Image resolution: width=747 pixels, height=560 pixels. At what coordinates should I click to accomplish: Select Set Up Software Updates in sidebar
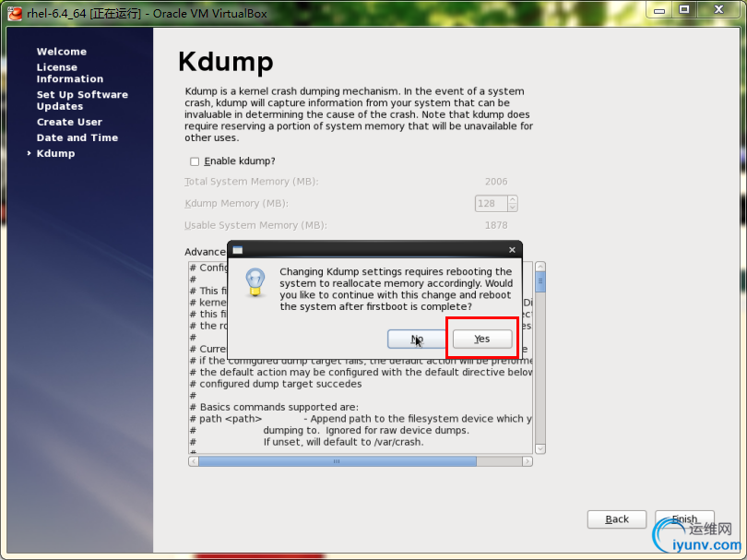click(x=82, y=100)
